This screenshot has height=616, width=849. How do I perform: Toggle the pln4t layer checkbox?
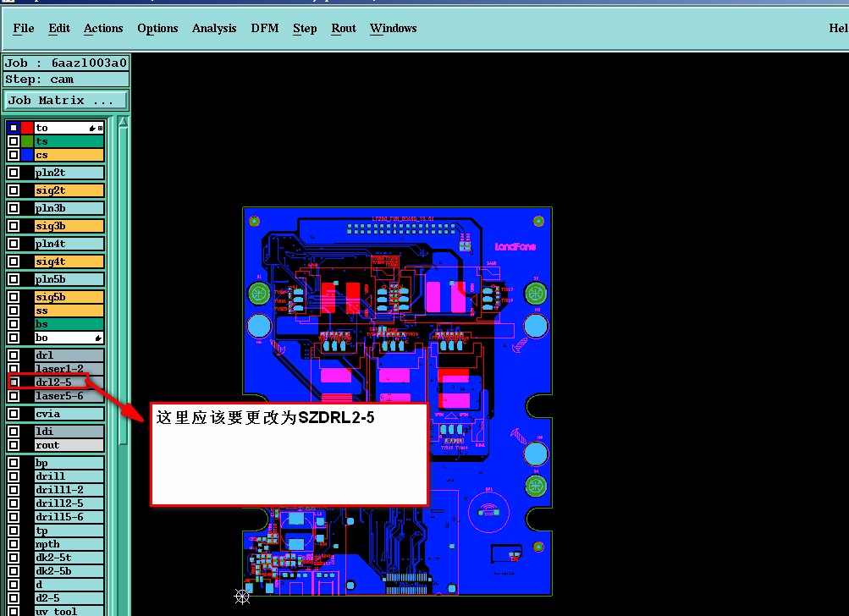[14, 244]
